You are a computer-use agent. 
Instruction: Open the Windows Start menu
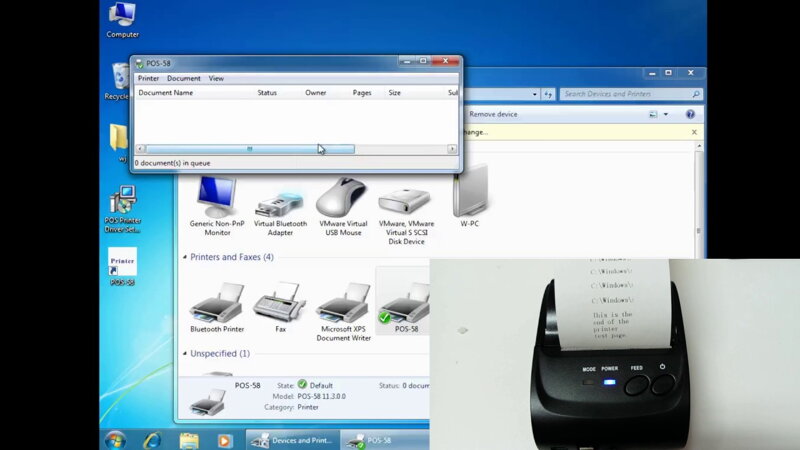(x=115, y=440)
